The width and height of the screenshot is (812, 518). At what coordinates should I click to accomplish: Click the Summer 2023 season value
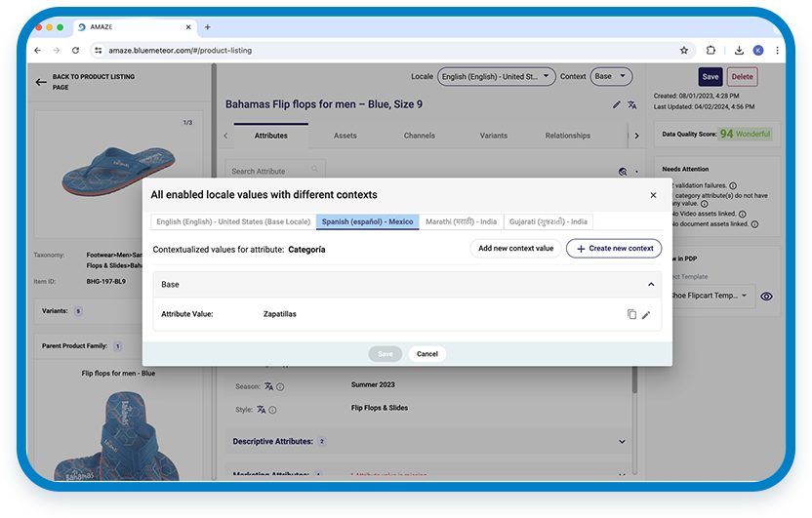click(373, 384)
